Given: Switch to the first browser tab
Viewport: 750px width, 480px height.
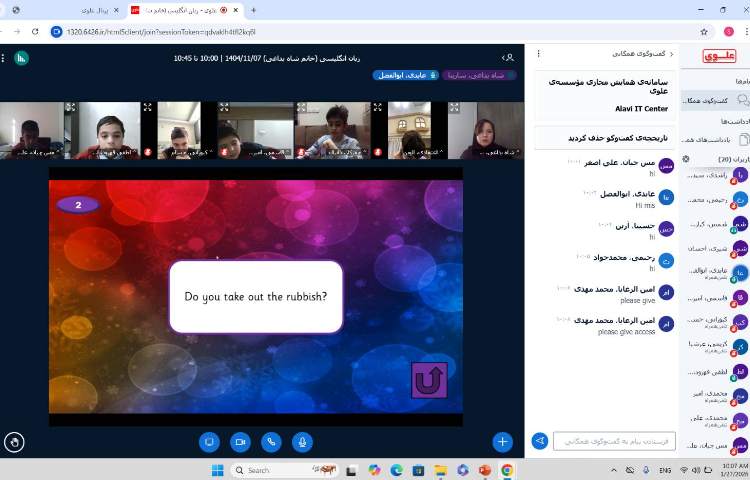Looking at the screenshot, I should (66, 10).
